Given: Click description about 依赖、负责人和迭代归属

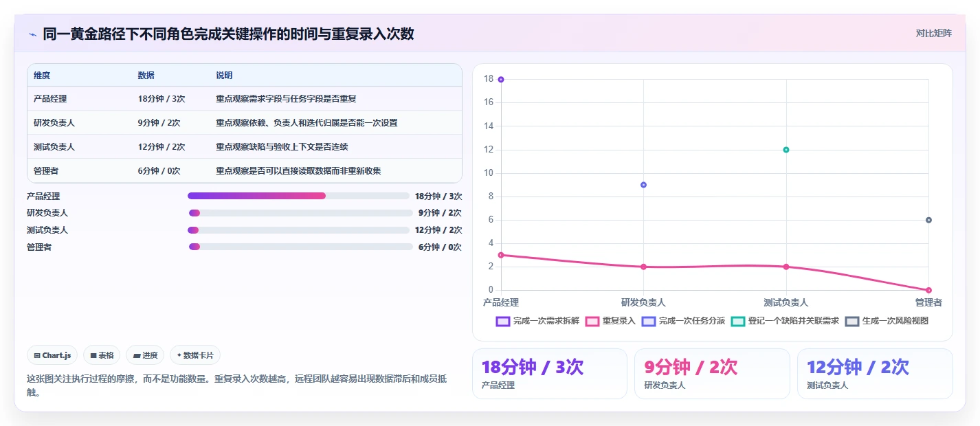Looking at the screenshot, I should pyautogui.click(x=307, y=123).
